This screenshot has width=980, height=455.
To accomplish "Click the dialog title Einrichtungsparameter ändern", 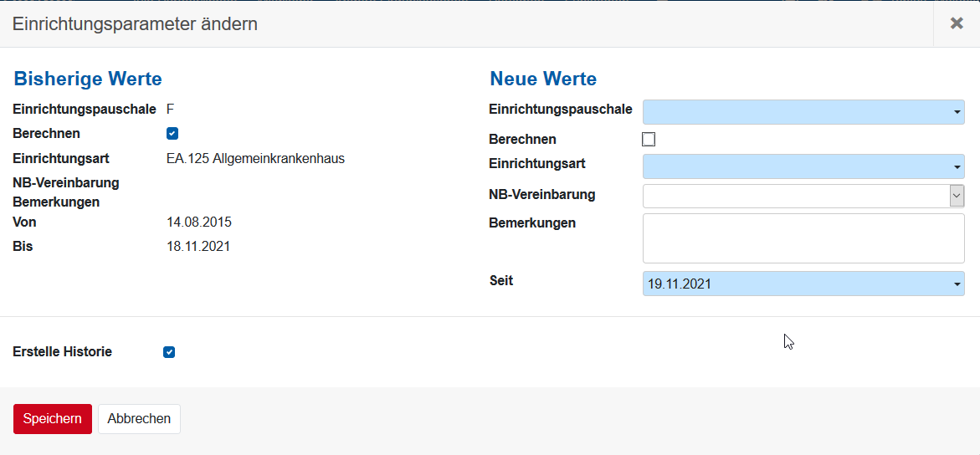I will pos(135,24).
